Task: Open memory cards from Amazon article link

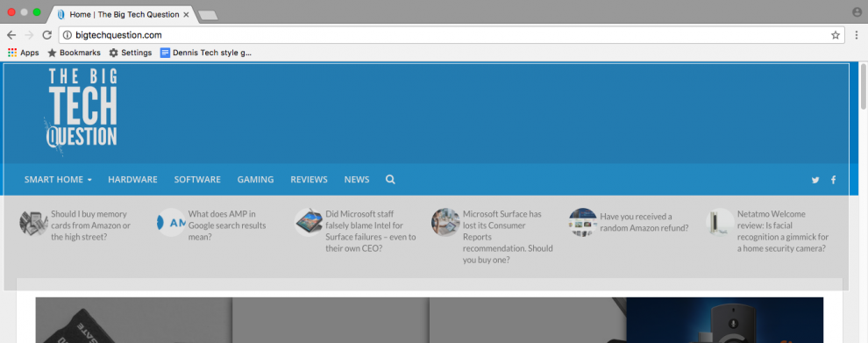Action: click(91, 225)
